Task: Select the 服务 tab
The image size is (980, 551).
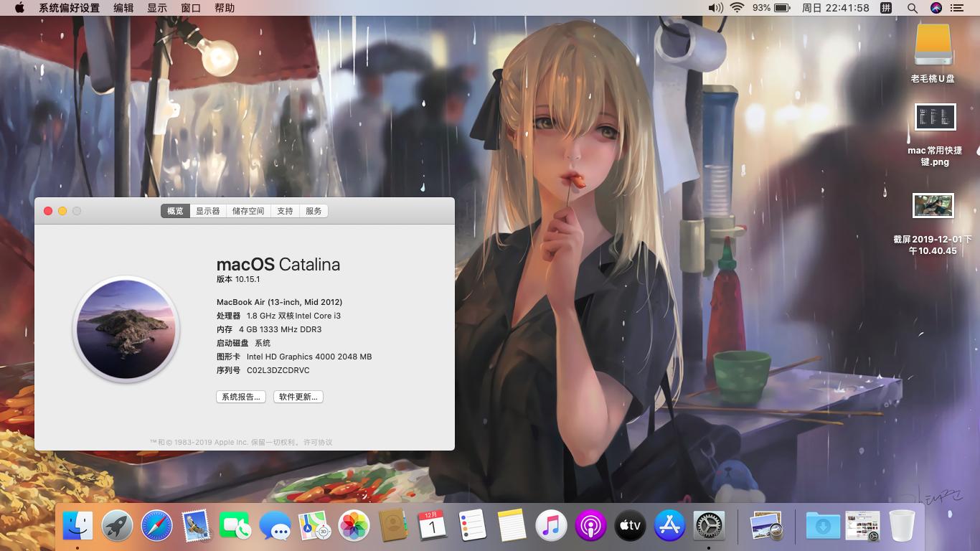Action: (314, 211)
